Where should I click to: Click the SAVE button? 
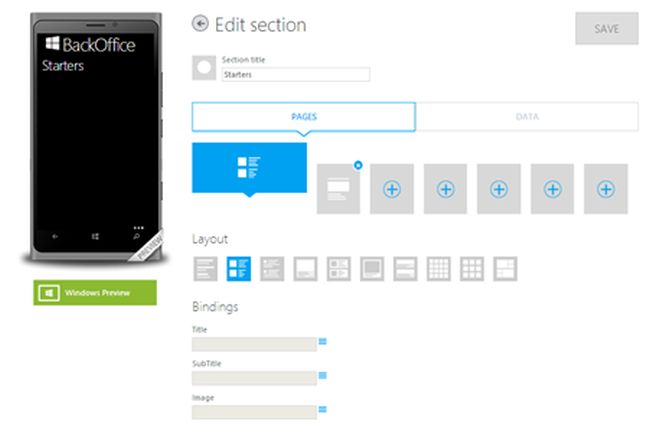[606, 29]
